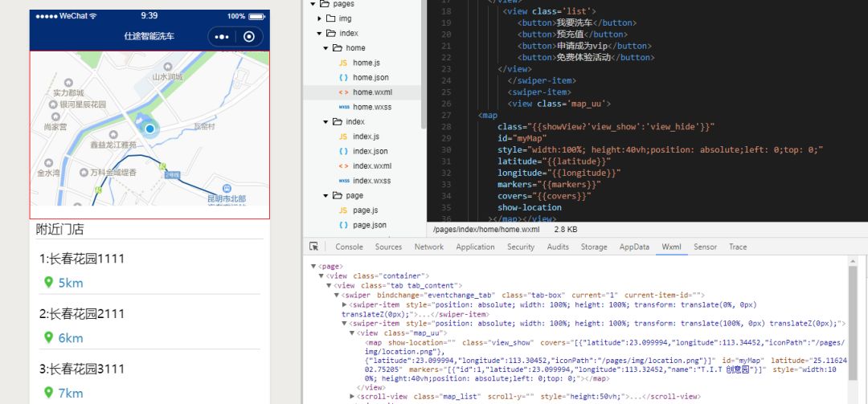The image size is (868, 404).
Task: Expand the first collapsed swiper-item node
Action: (344, 305)
